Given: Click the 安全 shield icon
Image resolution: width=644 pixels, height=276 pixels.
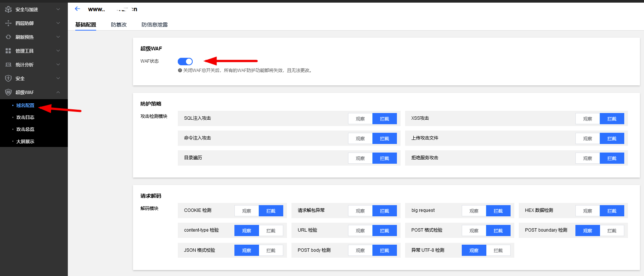Looking at the screenshot, I should click(8, 78).
